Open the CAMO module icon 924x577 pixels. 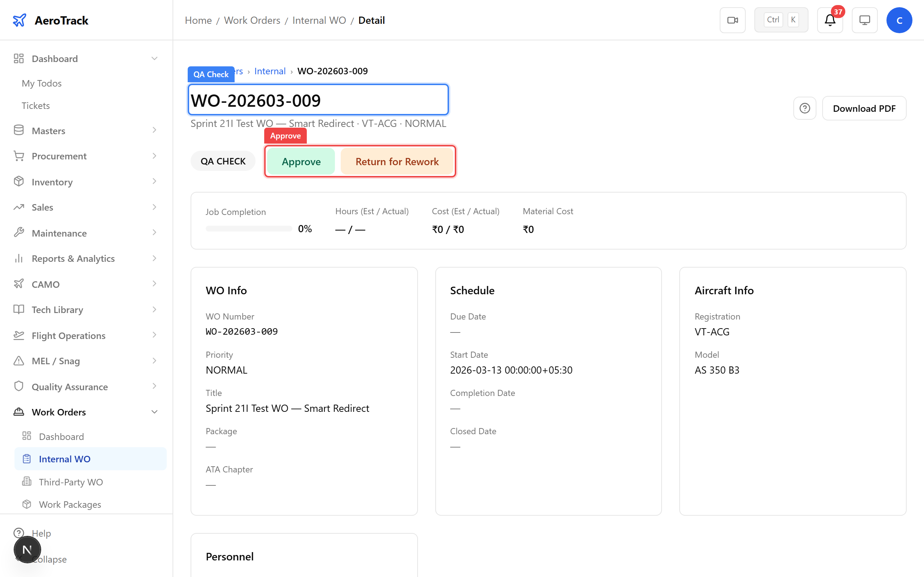tap(19, 284)
